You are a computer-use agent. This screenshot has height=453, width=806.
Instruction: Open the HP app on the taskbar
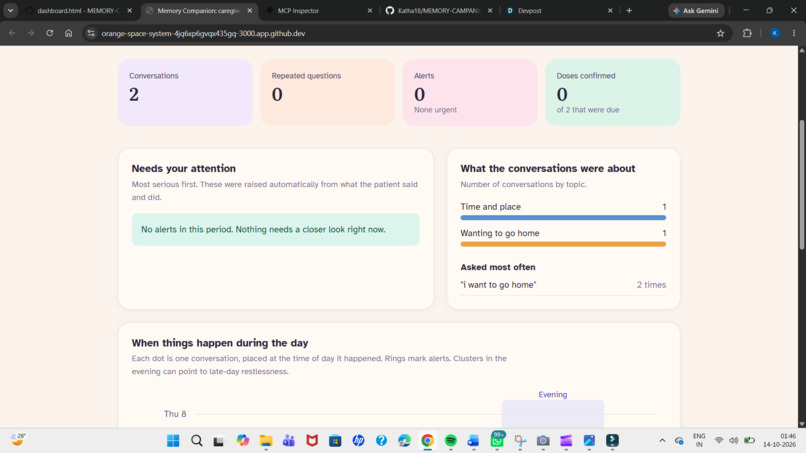(358, 441)
